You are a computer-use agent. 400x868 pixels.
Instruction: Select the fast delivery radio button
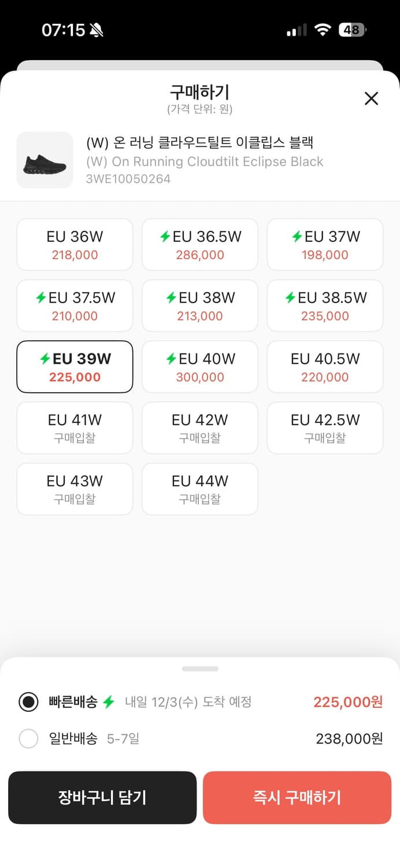(x=28, y=702)
